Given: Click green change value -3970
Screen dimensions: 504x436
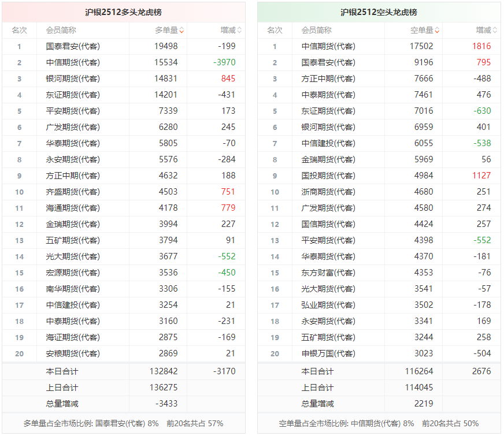Looking at the screenshot, I should 224,62.
